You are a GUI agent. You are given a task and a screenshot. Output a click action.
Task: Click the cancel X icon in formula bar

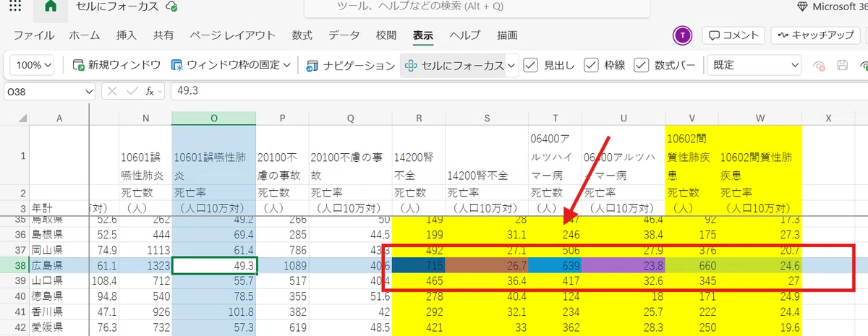pyautogui.click(x=113, y=91)
